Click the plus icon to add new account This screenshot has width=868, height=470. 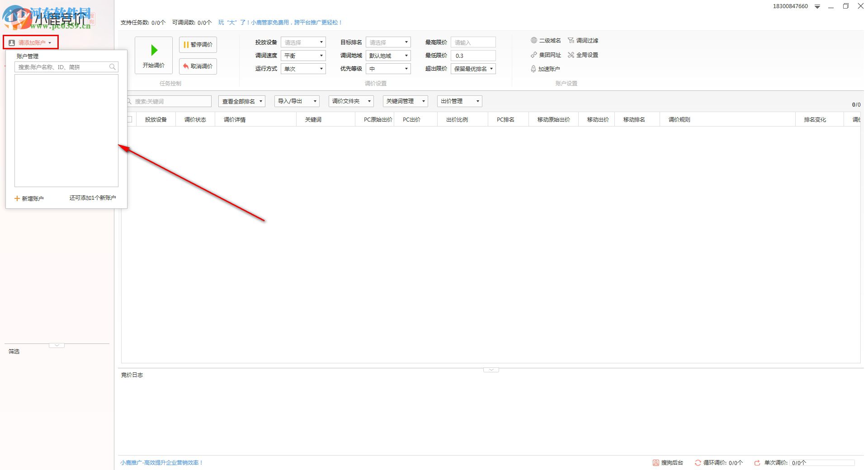pyautogui.click(x=17, y=198)
